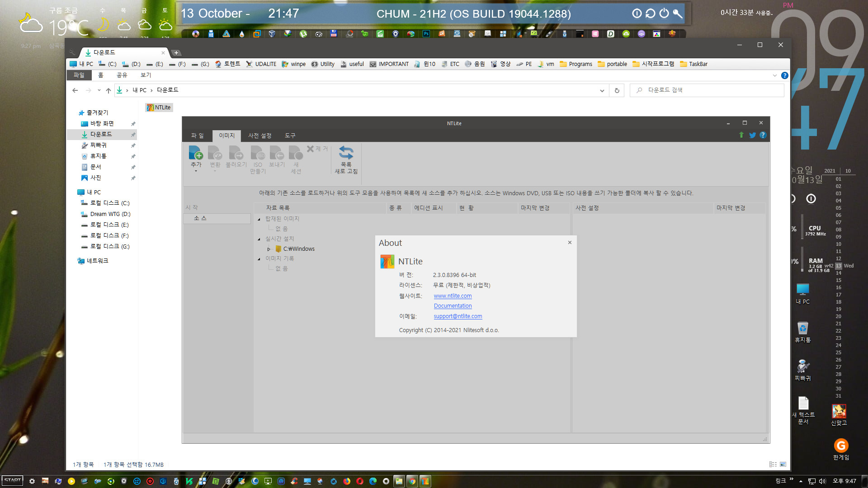The image size is (868, 488).
Task: Click the Export image icon
Action: click(277, 153)
